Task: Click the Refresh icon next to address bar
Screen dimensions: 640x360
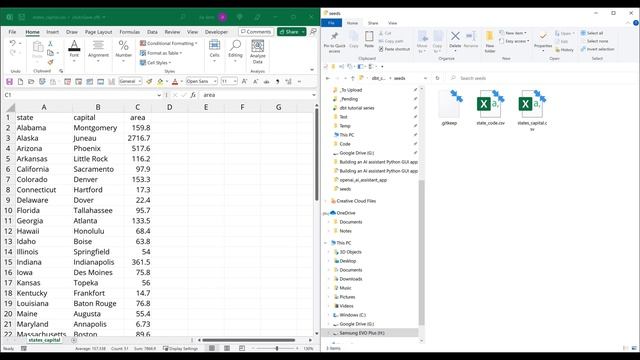Action: click(437, 78)
